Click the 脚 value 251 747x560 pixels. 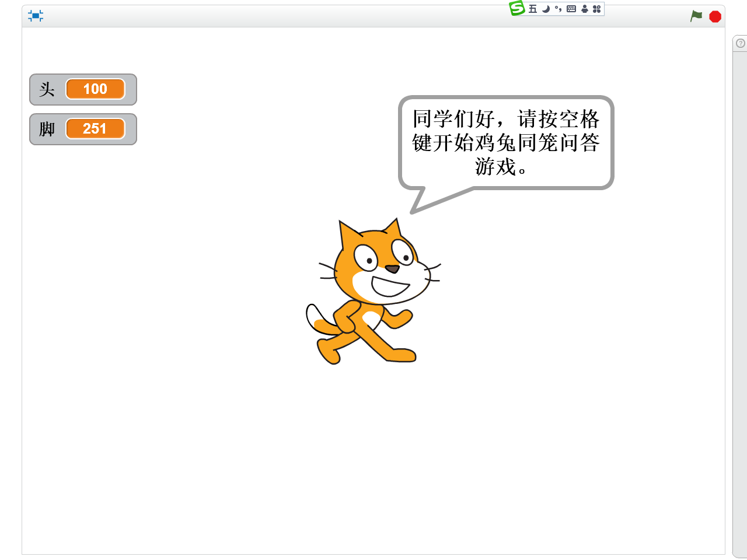95,129
